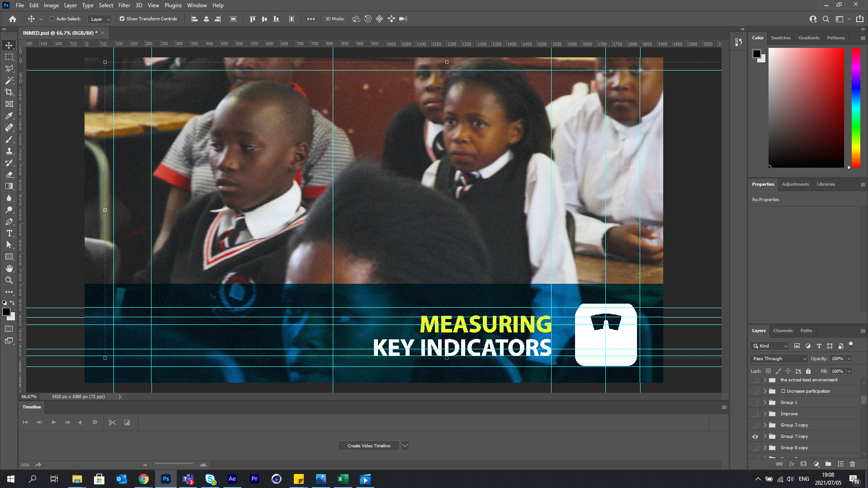This screenshot has width=868, height=488.
Task: Open the Add layer style (fx) menu
Action: click(792, 464)
